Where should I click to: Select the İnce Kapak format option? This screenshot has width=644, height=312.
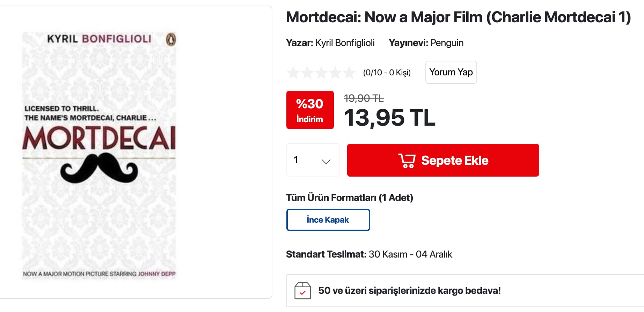point(328,220)
